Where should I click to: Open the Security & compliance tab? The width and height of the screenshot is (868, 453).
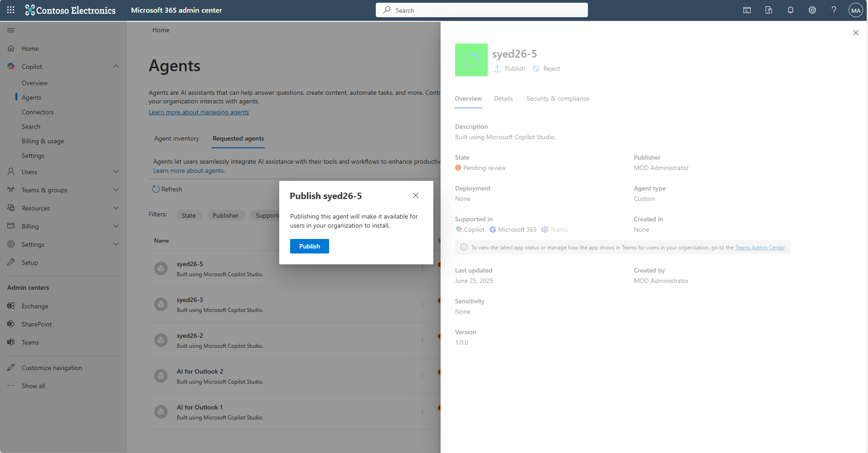click(558, 98)
